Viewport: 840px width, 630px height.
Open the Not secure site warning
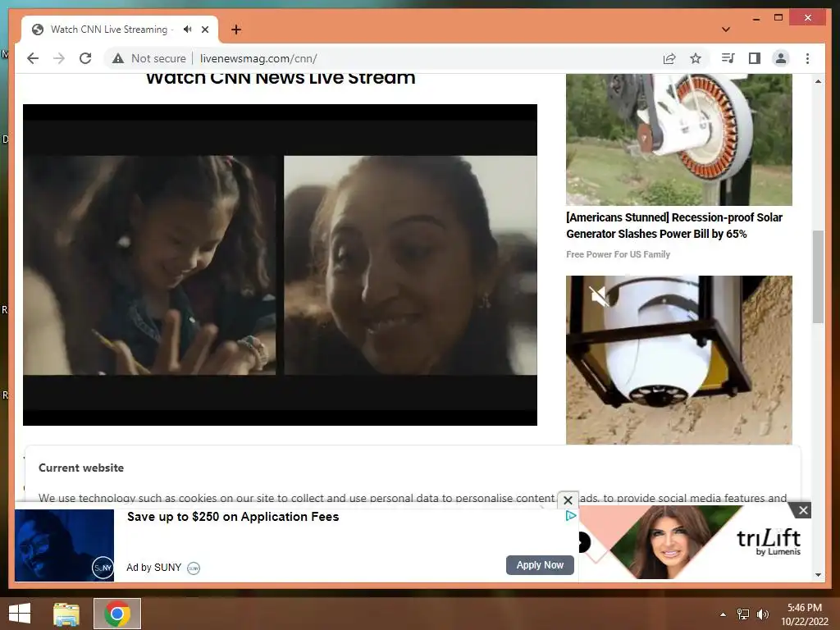click(149, 58)
